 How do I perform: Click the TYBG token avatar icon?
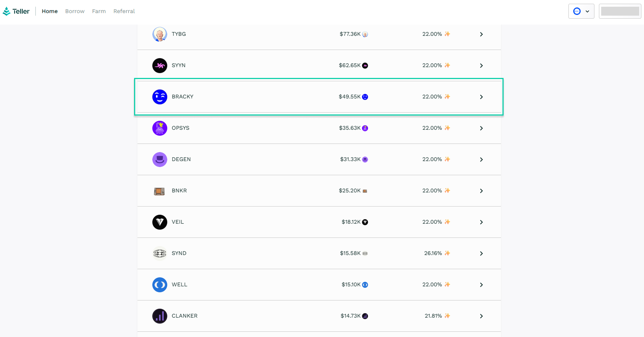(x=160, y=34)
